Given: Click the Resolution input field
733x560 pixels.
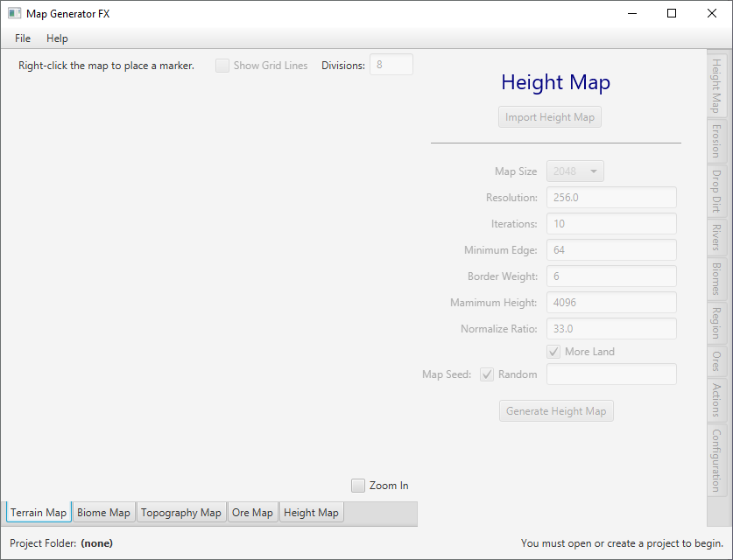Looking at the screenshot, I should [611, 198].
